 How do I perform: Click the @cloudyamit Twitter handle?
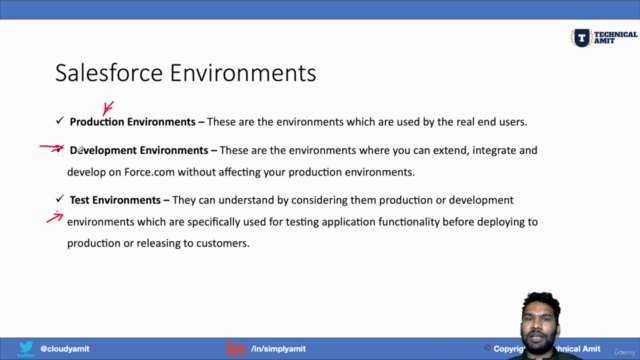65,349
